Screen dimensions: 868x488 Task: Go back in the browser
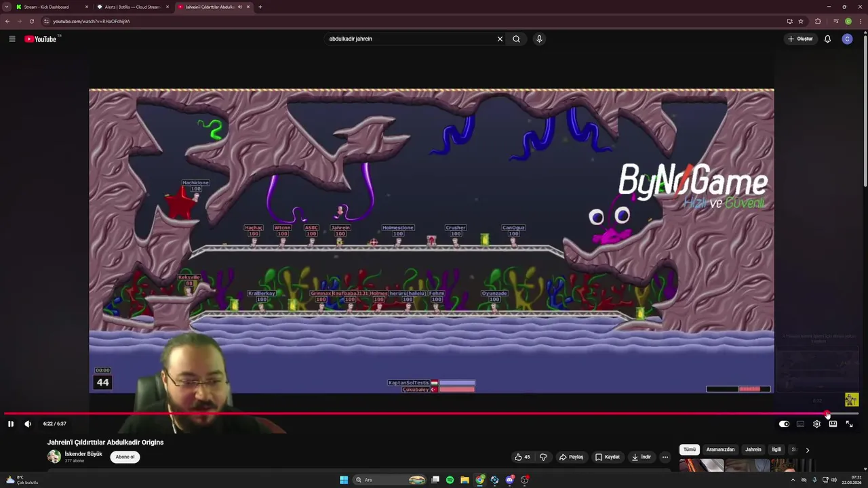(7, 21)
